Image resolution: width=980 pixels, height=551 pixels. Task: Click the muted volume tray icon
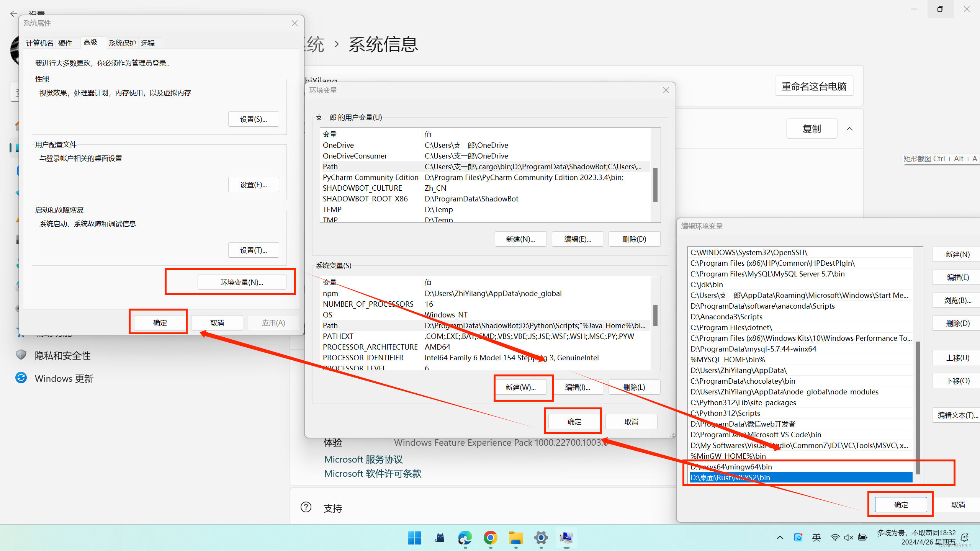click(848, 538)
